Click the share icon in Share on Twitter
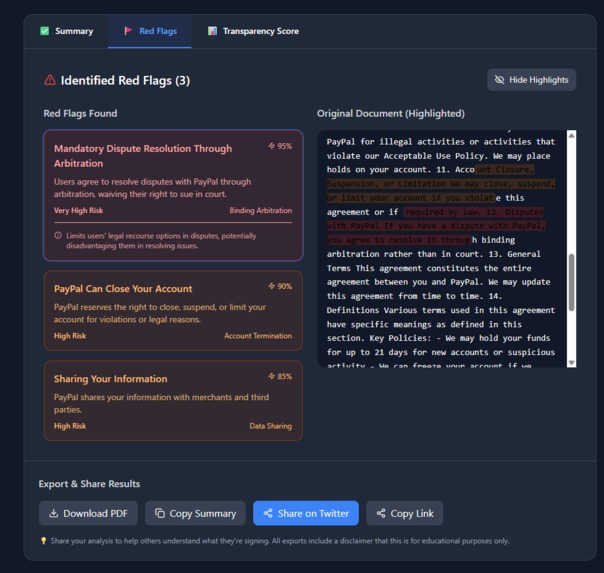The width and height of the screenshot is (604, 573). click(x=268, y=513)
